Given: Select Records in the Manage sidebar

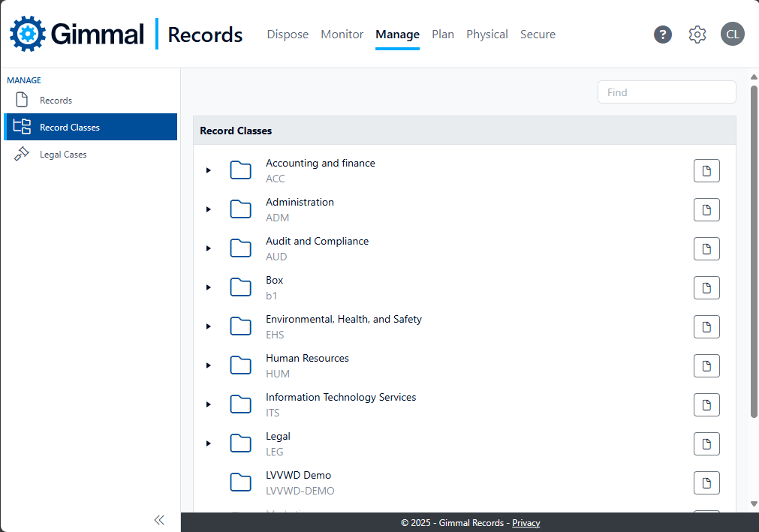Looking at the screenshot, I should (56, 101).
